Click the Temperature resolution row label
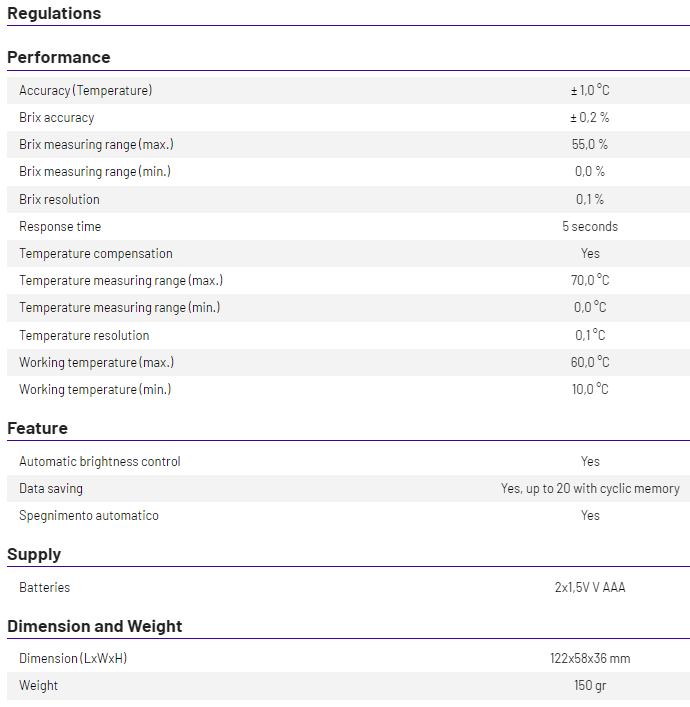690x707 pixels. click(84, 335)
